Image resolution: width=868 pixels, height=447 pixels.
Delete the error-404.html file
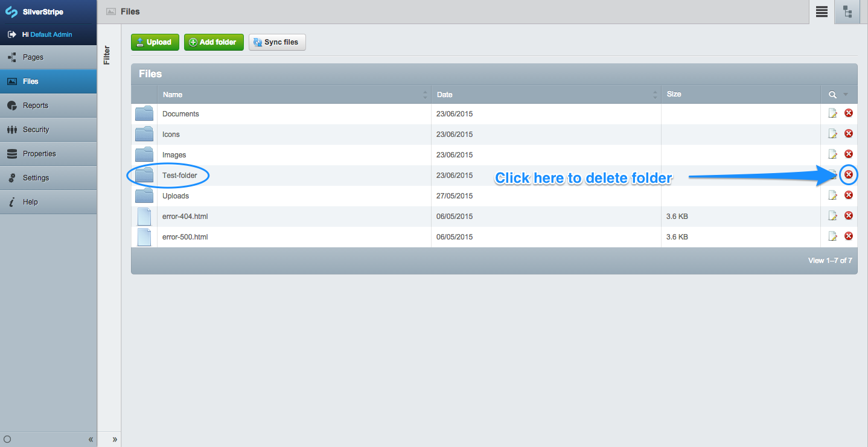pyautogui.click(x=848, y=216)
